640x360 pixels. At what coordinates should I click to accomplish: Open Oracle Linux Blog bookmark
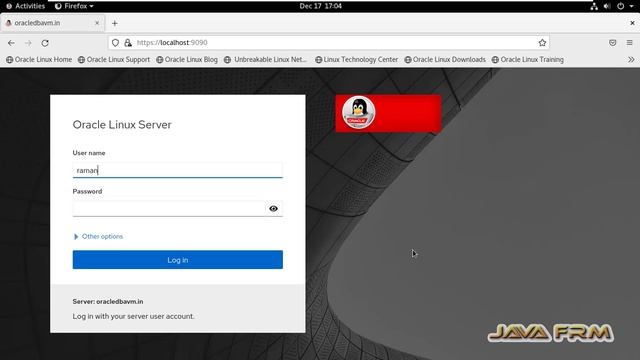pos(187,60)
